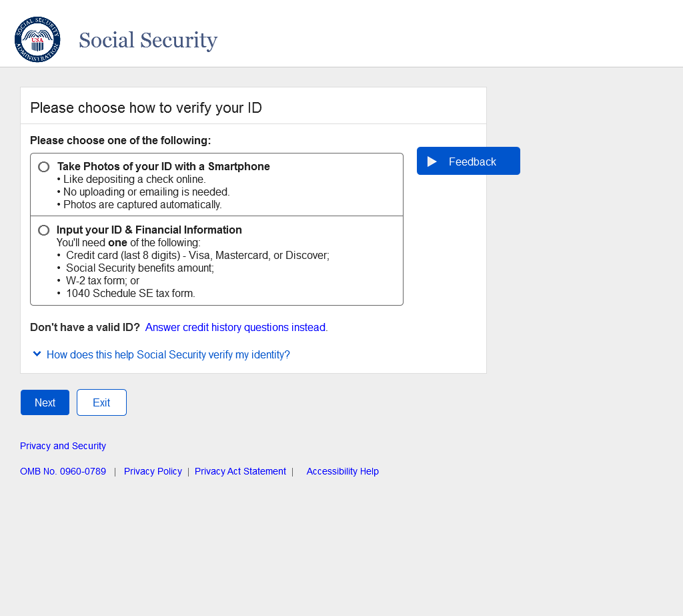Click the 'Don't have a valid ID?' text
The height and width of the screenshot is (616, 683).
coord(85,328)
